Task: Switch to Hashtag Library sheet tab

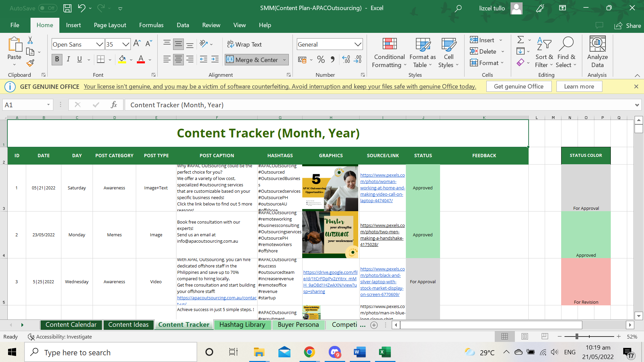Action: click(242, 324)
